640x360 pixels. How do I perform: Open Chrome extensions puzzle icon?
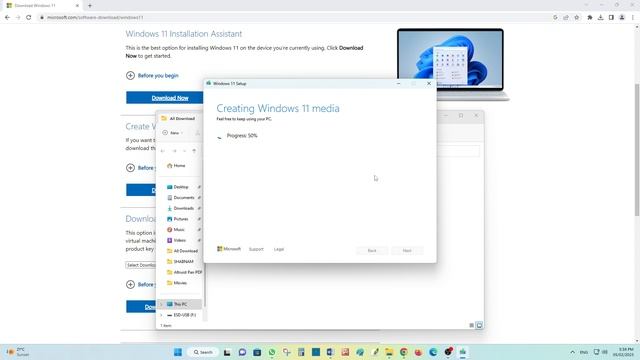[589, 18]
